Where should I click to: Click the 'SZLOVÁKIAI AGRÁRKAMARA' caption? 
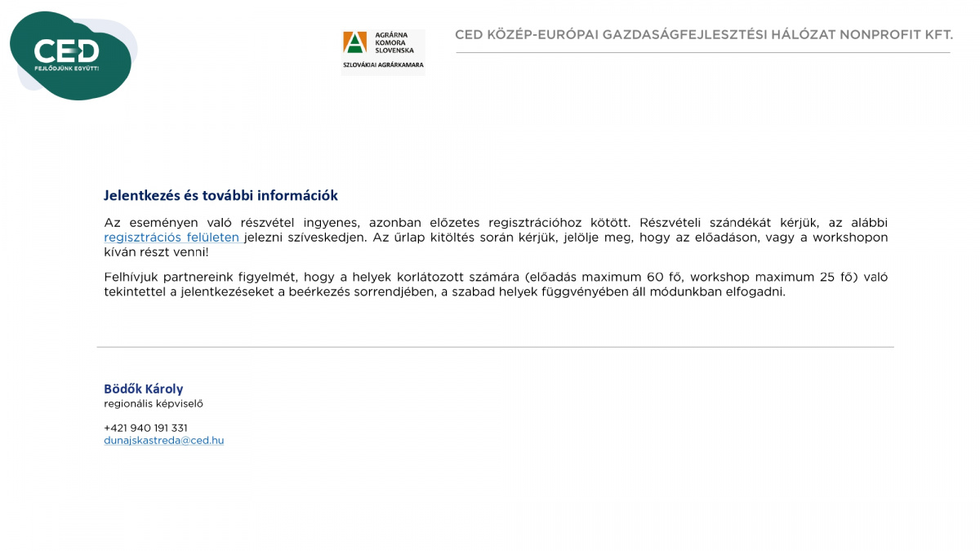pos(383,64)
